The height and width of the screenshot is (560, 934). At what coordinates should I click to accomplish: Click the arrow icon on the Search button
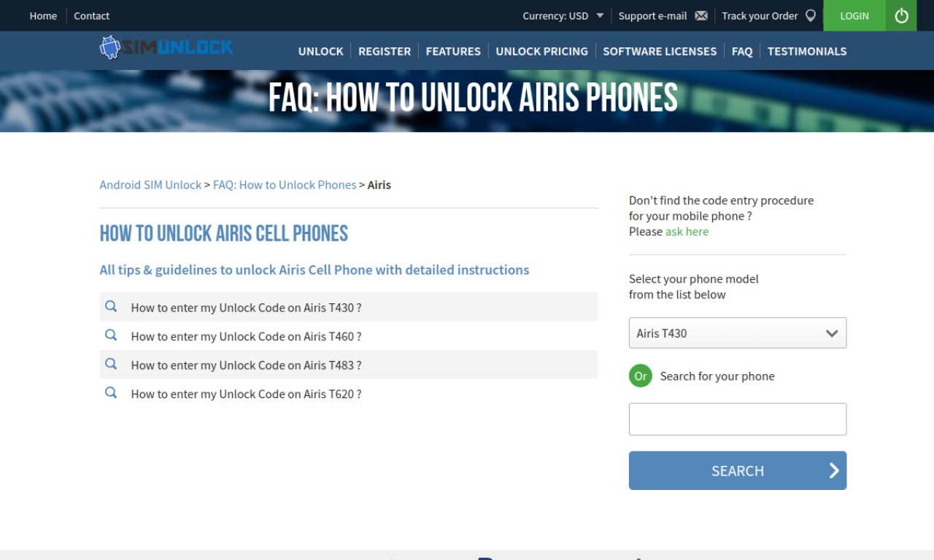(x=834, y=470)
